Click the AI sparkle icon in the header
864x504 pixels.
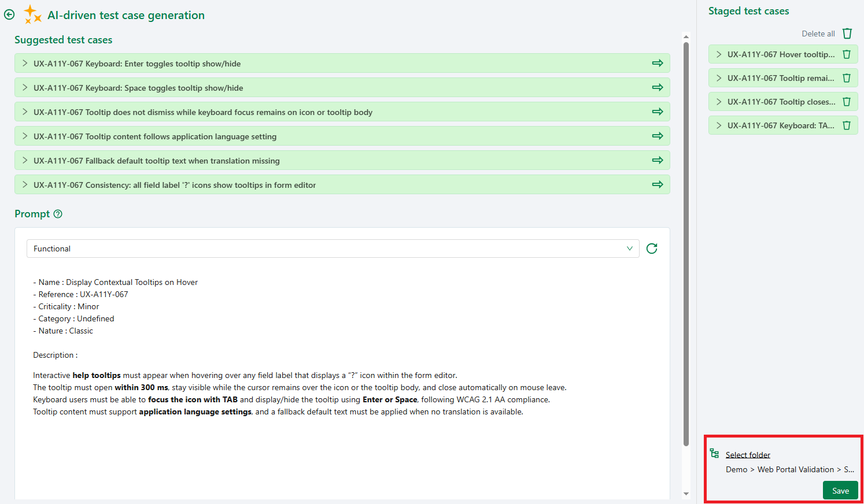(x=33, y=14)
